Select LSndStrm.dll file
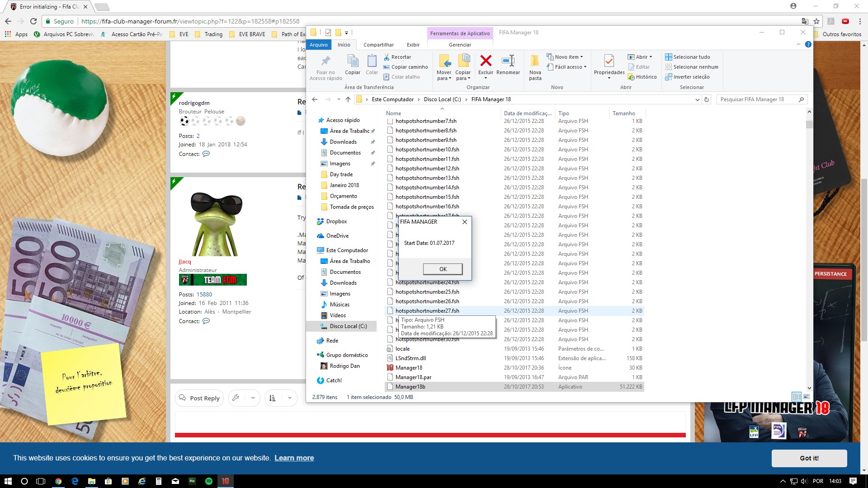 coord(514,358)
